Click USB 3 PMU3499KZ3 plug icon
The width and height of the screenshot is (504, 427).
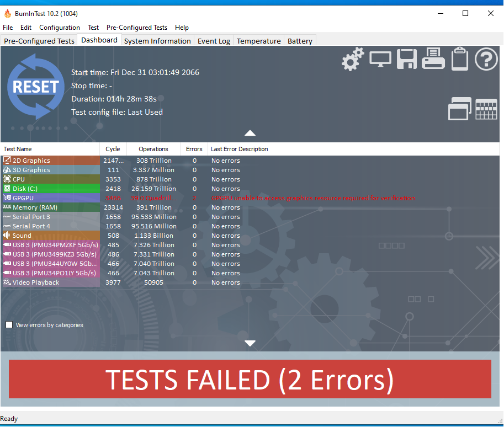coord(7,254)
